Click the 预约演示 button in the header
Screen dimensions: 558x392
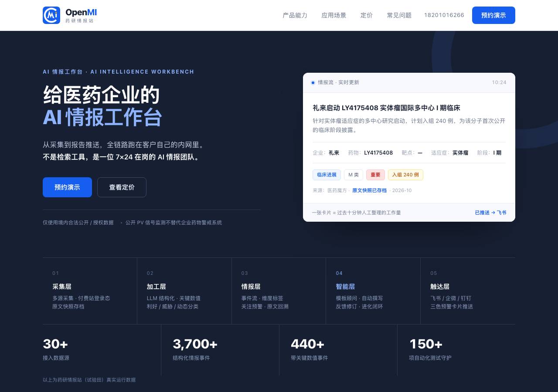pyautogui.click(x=493, y=15)
